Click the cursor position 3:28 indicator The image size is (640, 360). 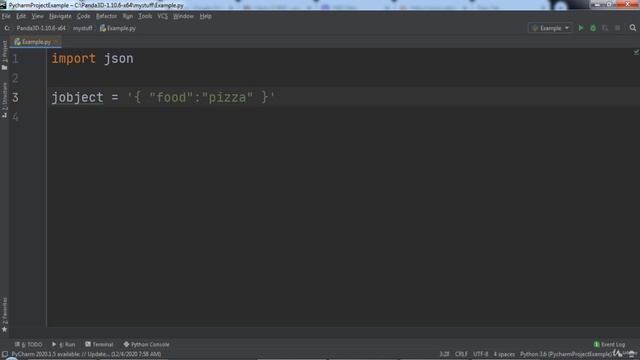[444, 354]
